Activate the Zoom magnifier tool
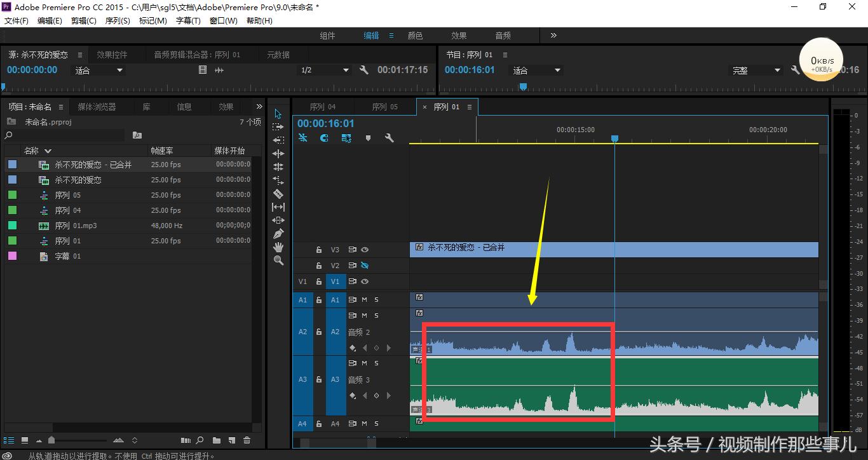 tap(278, 260)
